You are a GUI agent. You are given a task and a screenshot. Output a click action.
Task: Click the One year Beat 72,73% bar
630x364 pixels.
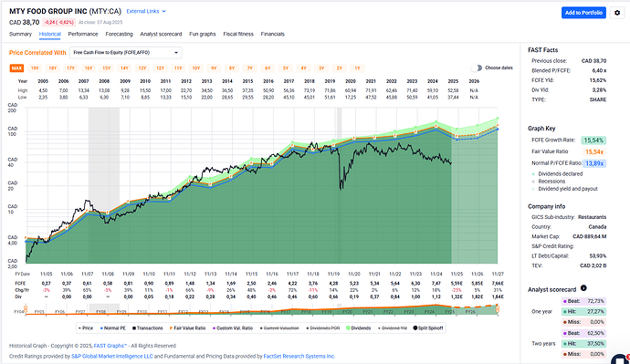pyautogui.click(x=583, y=301)
